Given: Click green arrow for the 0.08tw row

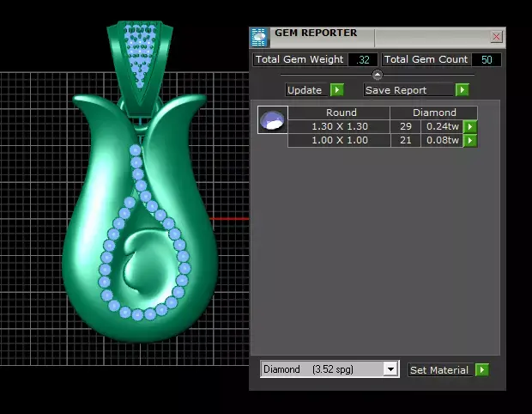Looking at the screenshot, I should point(470,140).
